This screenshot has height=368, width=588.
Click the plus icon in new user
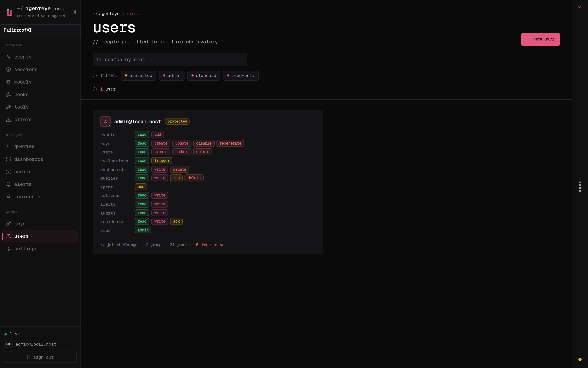[529, 39]
